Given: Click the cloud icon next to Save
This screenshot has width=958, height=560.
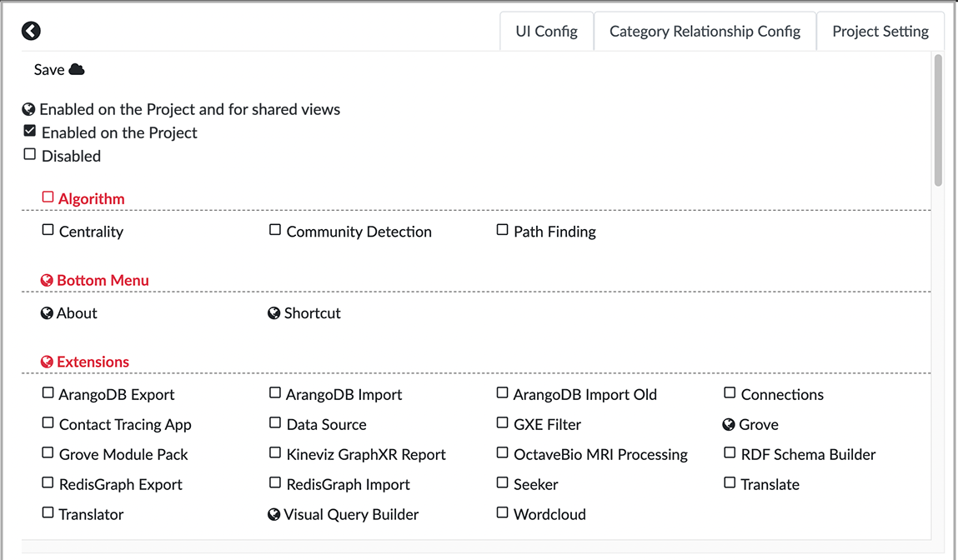Looking at the screenshot, I should 76,69.
